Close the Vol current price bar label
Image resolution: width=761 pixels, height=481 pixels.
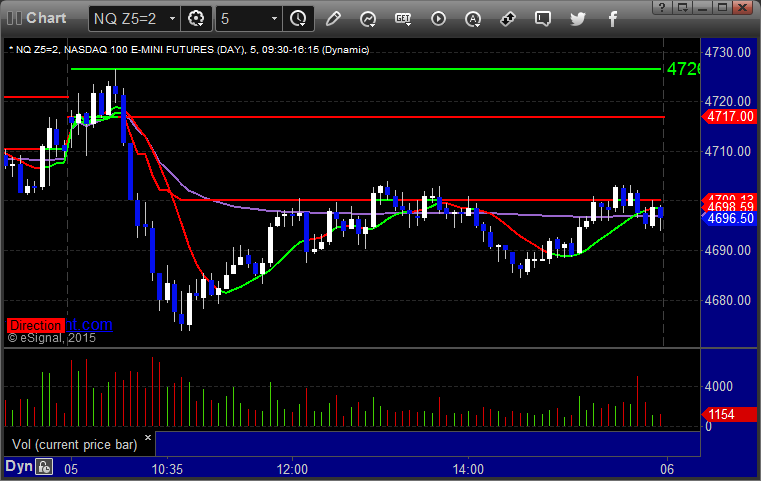click(x=148, y=437)
